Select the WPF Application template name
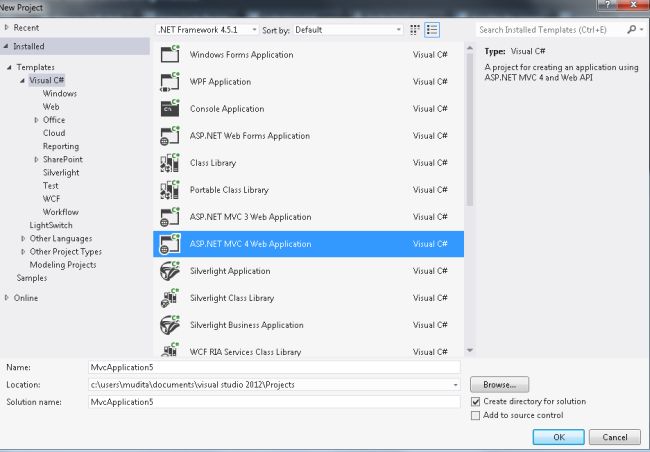 (x=221, y=82)
